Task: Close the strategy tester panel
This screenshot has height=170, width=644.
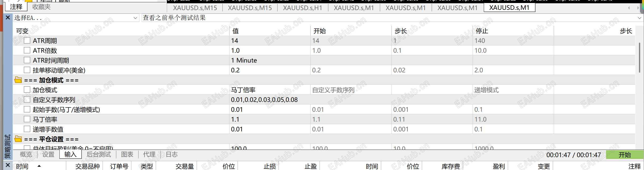Action: [8, 18]
